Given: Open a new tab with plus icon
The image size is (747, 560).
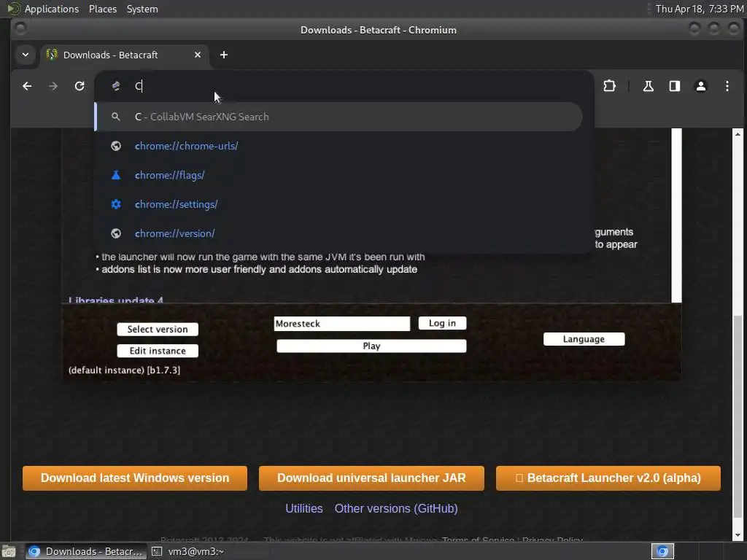Looking at the screenshot, I should pyautogui.click(x=223, y=55).
